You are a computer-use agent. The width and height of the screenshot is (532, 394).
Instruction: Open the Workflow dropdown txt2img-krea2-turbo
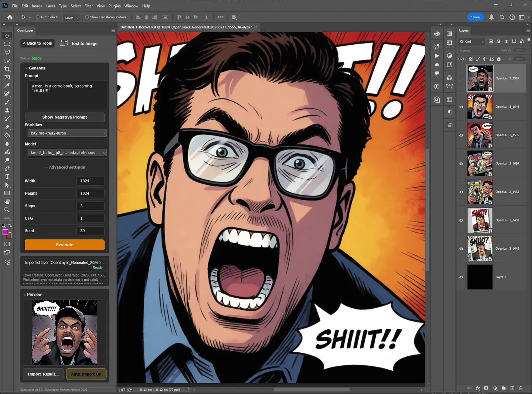tap(67, 133)
